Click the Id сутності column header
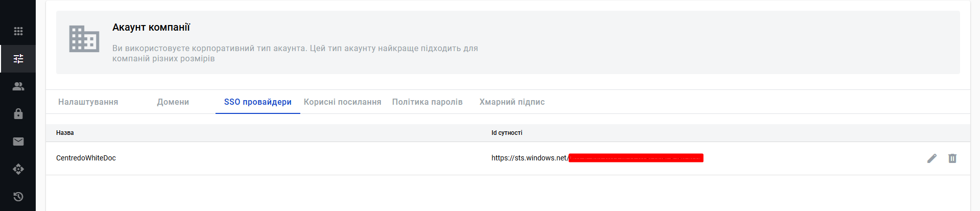The image size is (980, 211). (x=507, y=133)
